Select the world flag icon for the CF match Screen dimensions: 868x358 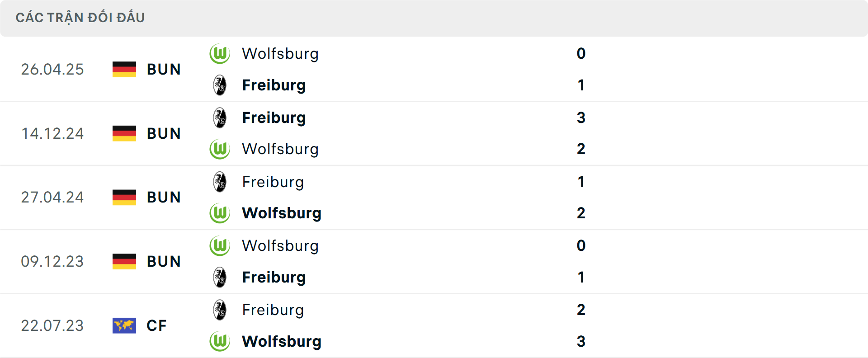(124, 326)
